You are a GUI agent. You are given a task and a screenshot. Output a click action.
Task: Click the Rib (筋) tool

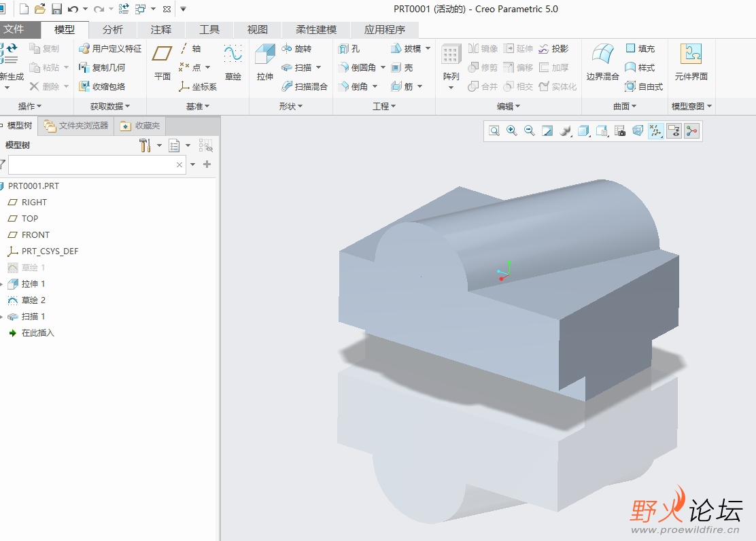pos(402,86)
